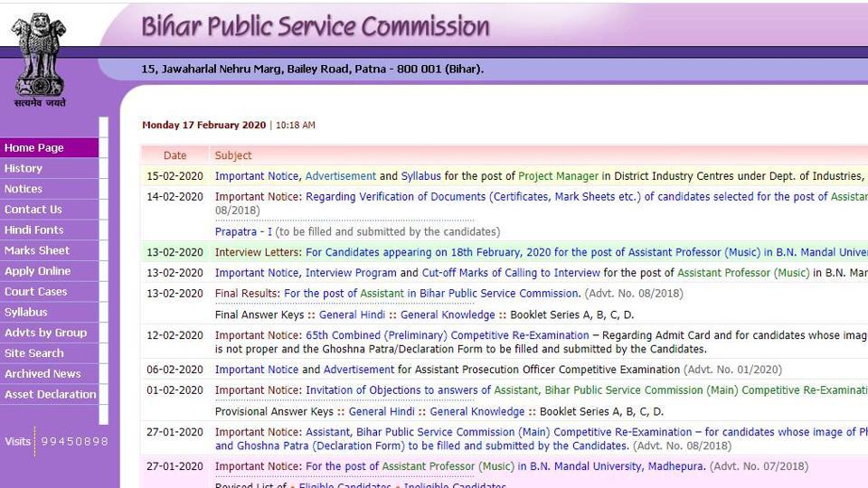Select the date 12-02-2020 cell
This screenshot has width=868, height=488.
175,335
